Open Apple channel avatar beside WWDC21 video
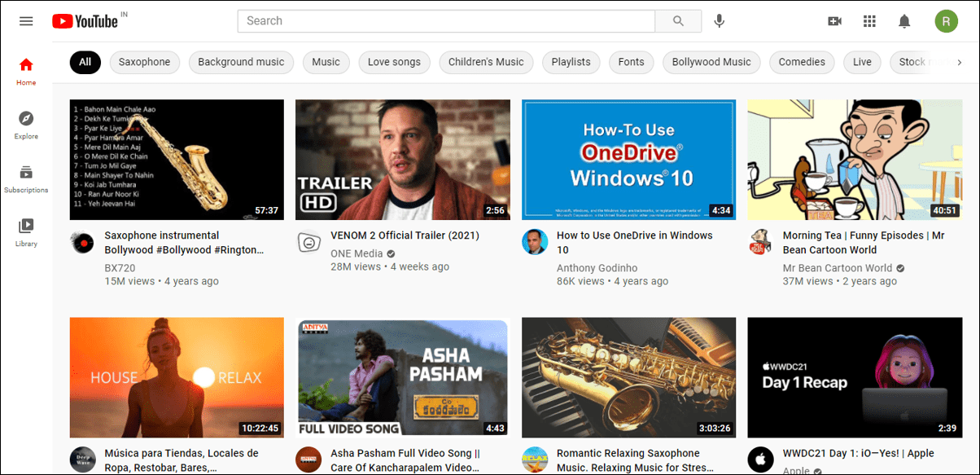 pos(760,460)
